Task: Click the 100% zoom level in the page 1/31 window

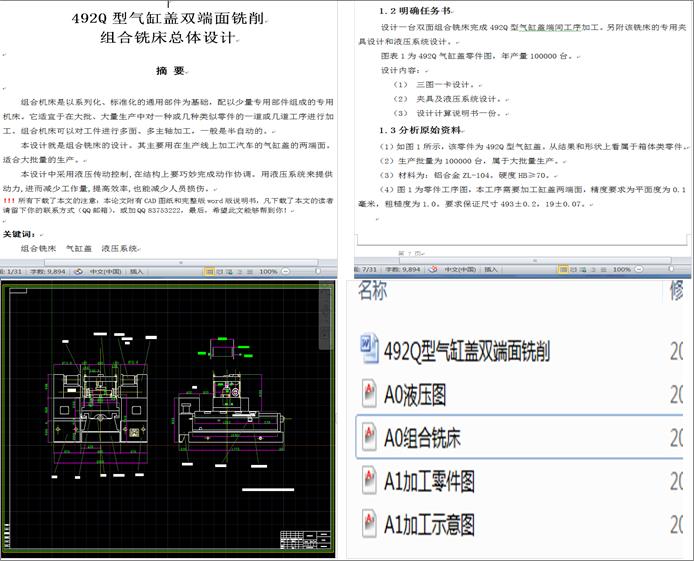Action: (268, 271)
